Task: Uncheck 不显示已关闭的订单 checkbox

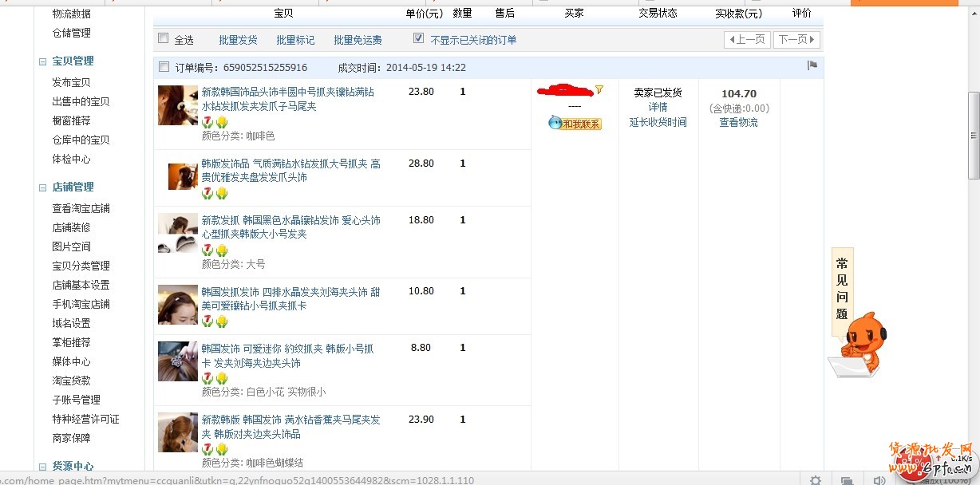Action: (x=418, y=38)
